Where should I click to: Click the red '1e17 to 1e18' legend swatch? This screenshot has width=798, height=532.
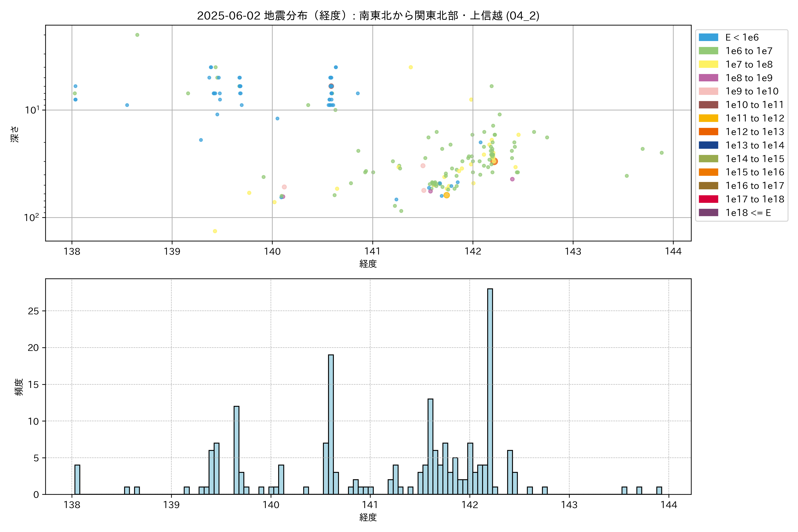tap(708, 199)
